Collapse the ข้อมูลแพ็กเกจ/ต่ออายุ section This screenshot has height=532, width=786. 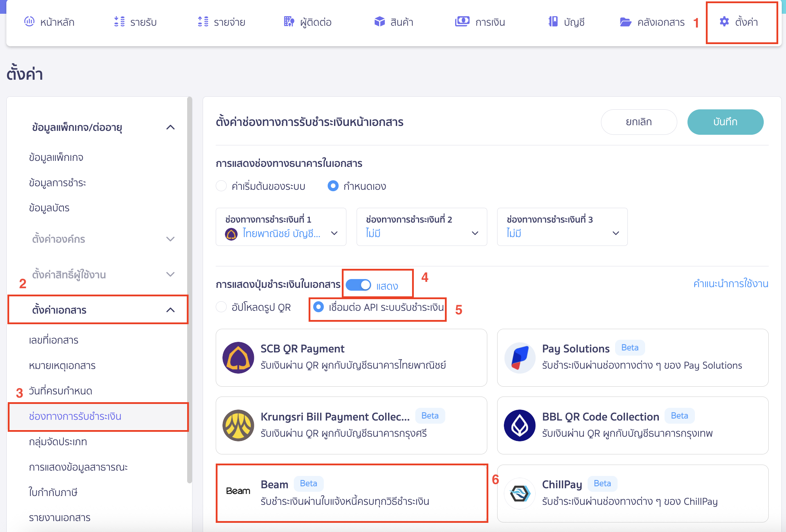(x=171, y=127)
